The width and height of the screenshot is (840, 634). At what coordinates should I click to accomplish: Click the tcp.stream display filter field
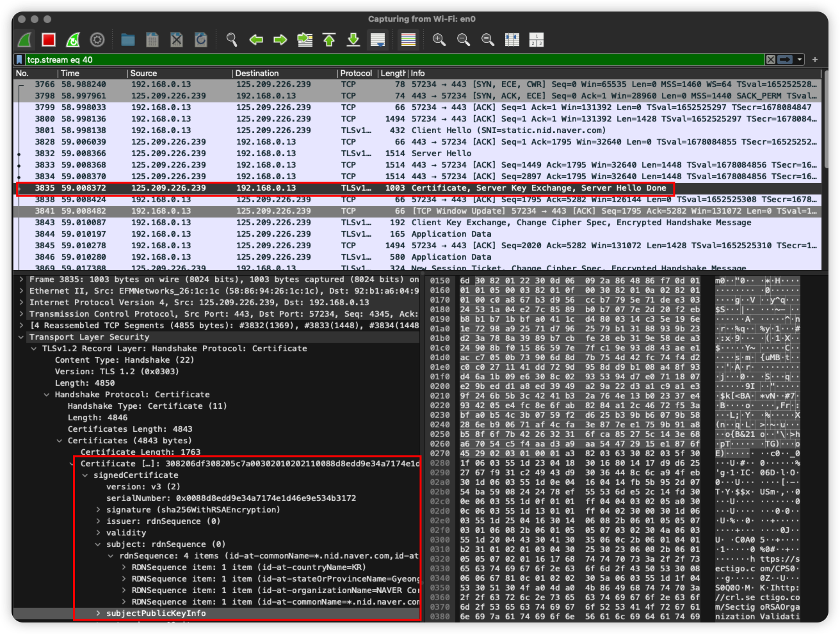coord(384,59)
